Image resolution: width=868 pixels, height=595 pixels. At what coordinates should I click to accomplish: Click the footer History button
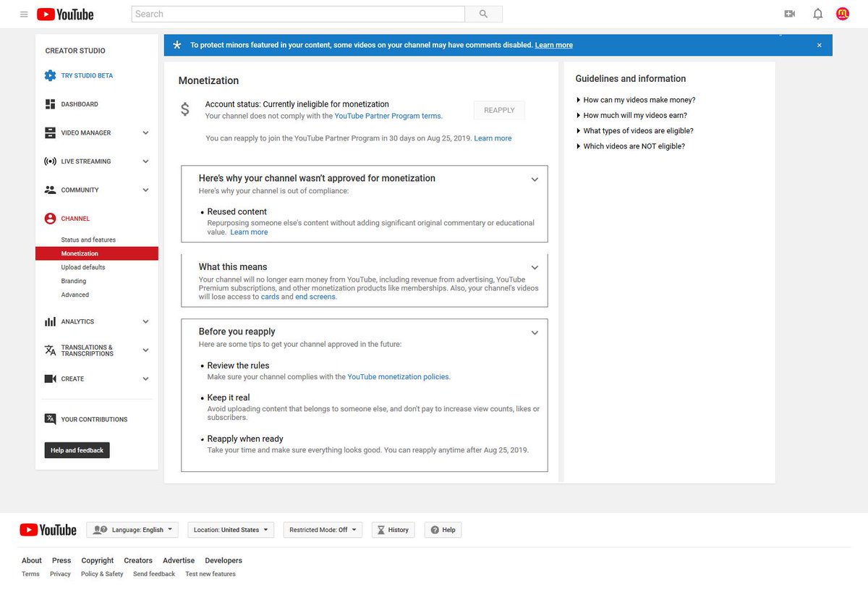393,530
